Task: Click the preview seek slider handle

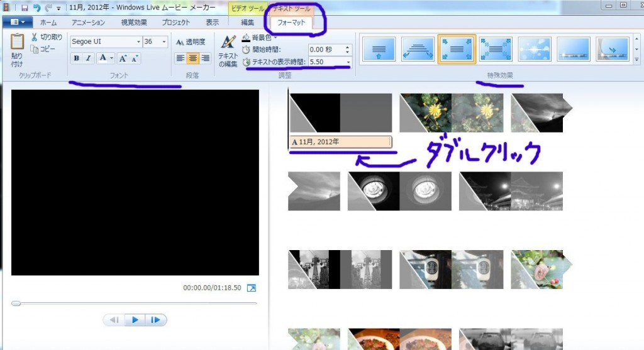Action: (x=16, y=304)
